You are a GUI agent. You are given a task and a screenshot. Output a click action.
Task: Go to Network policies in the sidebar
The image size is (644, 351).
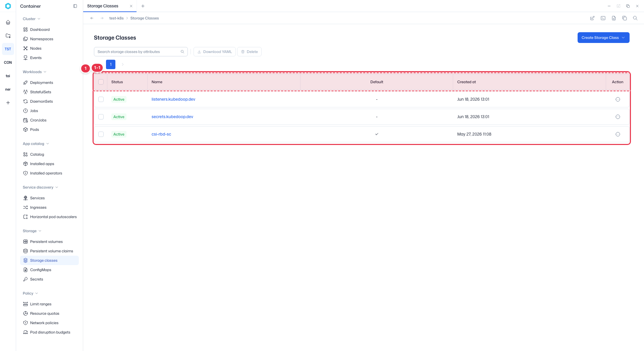point(44,323)
